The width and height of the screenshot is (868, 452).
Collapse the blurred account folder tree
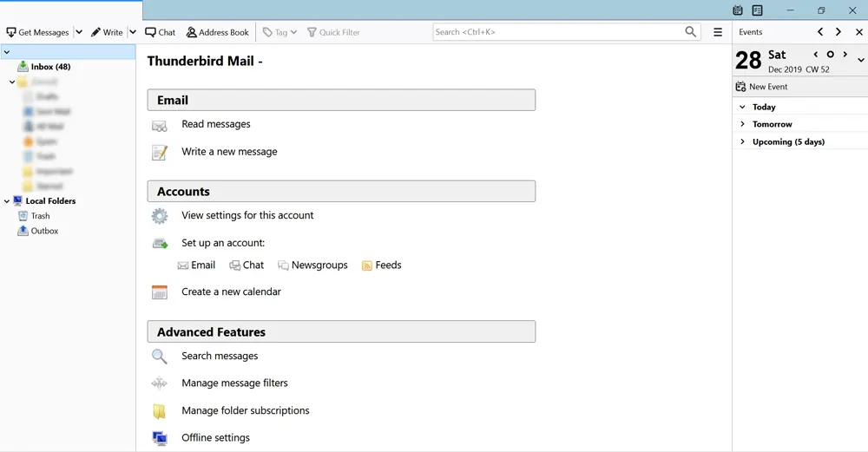(12, 82)
